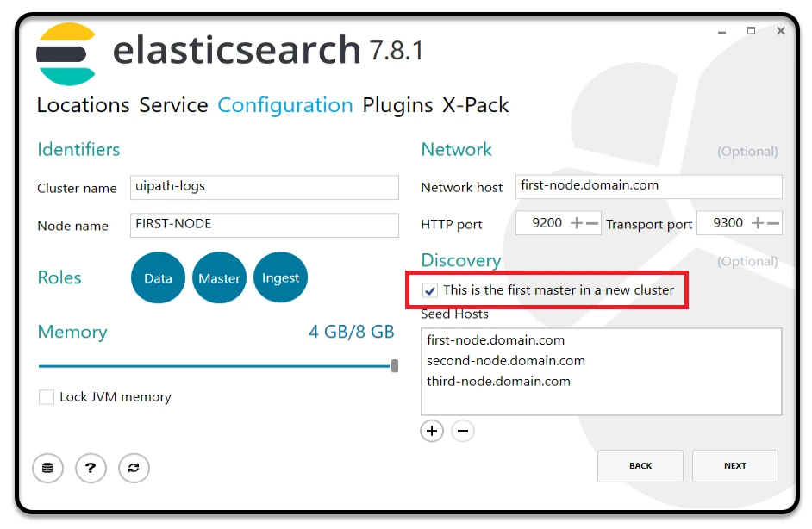Remove seed host with minus icon
812x529 pixels.
click(462, 431)
